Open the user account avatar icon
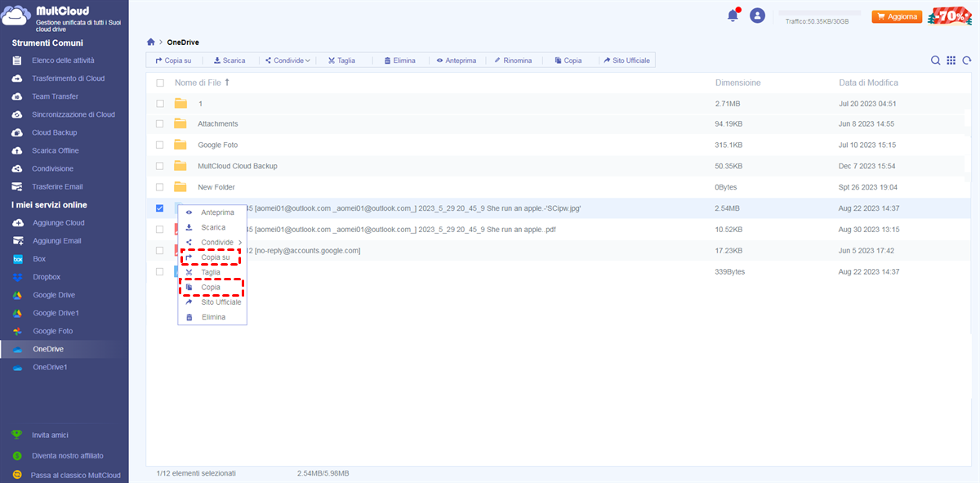980x483 pixels. pyautogui.click(x=758, y=16)
